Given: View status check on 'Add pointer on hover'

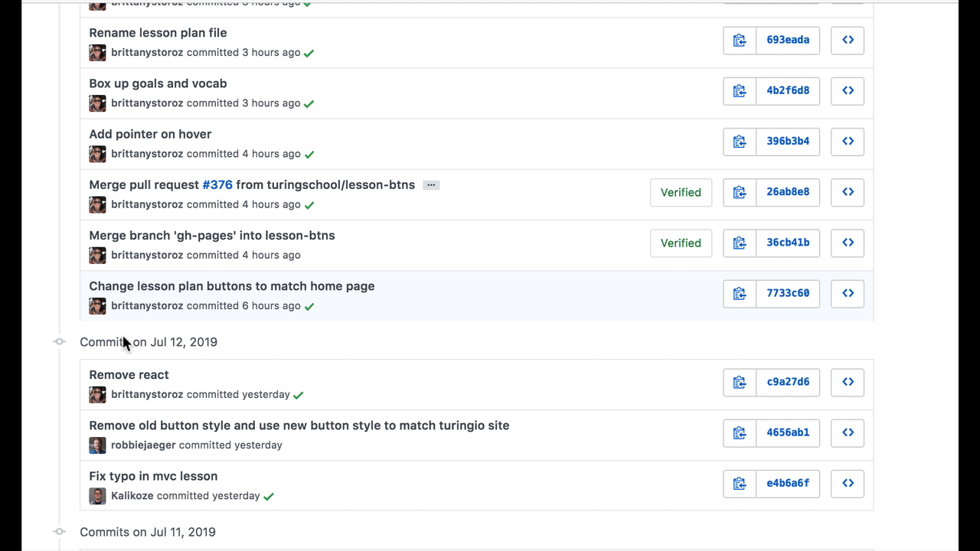Looking at the screenshot, I should [309, 155].
